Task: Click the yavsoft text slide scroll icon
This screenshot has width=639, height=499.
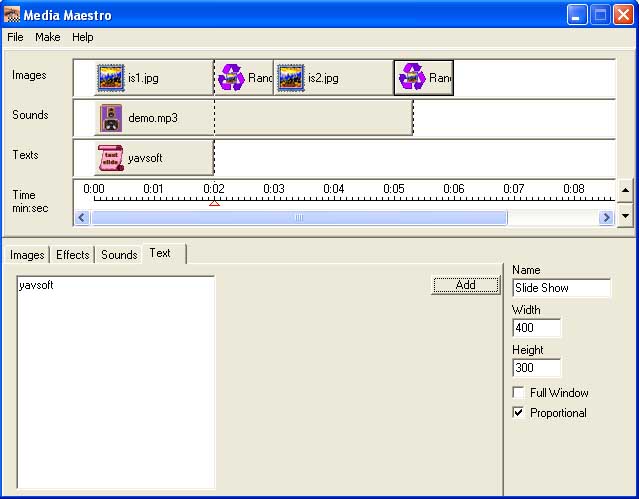Action: [111, 158]
